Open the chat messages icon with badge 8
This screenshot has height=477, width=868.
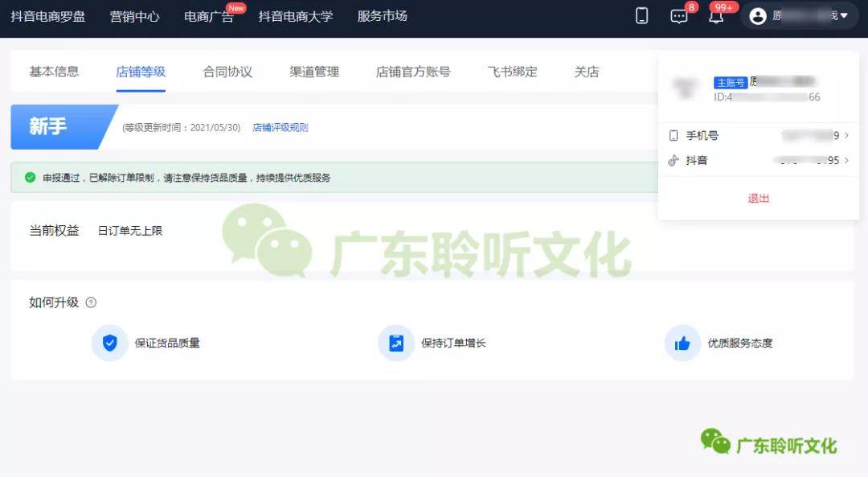[678, 16]
